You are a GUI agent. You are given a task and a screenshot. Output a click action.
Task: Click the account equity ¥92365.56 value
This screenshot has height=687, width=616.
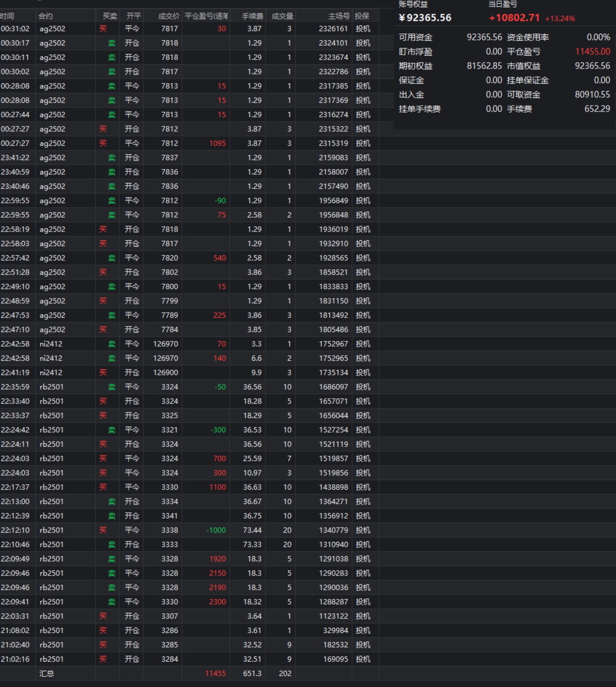[425, 18]
